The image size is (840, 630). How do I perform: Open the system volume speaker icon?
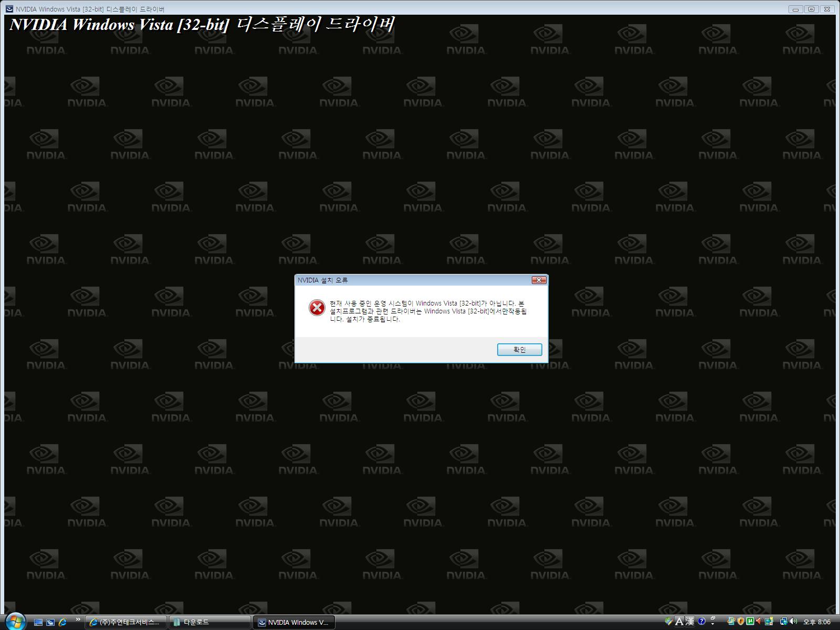point(793,622)
